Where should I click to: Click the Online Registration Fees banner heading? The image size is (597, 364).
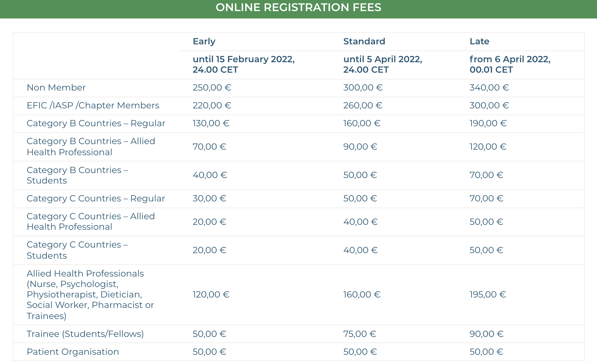click(298, 7)
